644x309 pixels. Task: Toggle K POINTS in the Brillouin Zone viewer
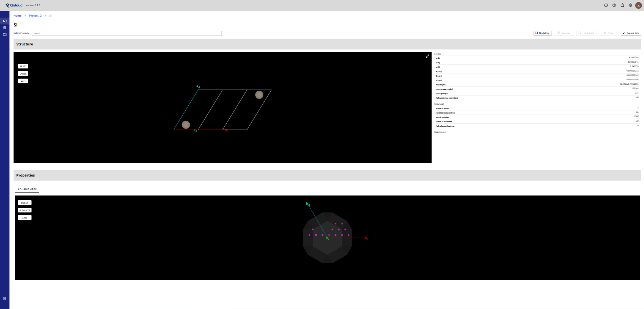24,210
